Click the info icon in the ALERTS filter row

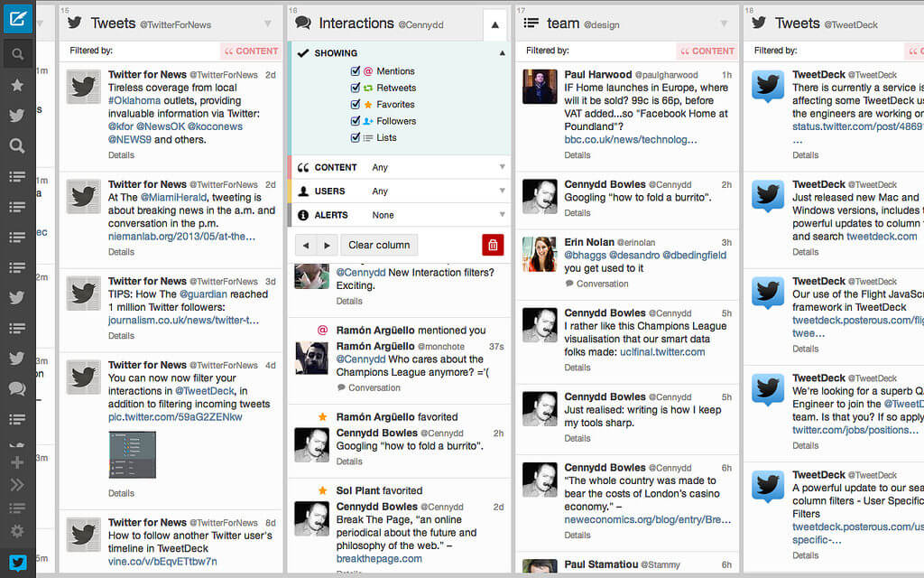point(303,215)
